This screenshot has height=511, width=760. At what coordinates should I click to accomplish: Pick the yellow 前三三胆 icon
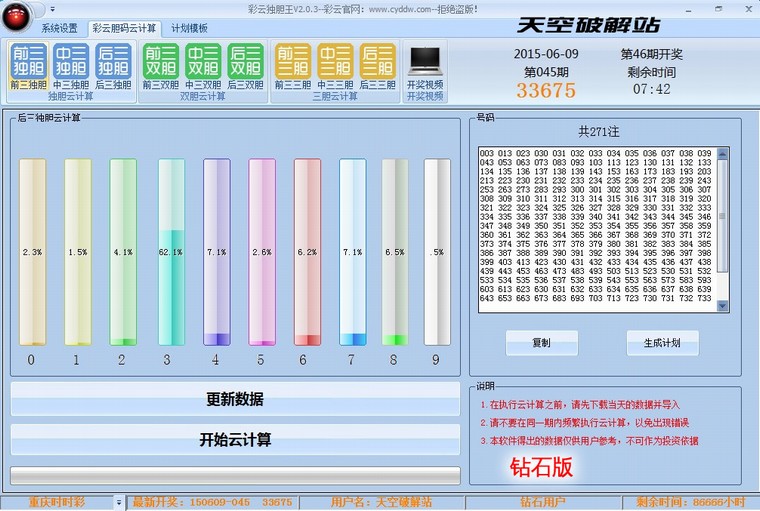293,65
